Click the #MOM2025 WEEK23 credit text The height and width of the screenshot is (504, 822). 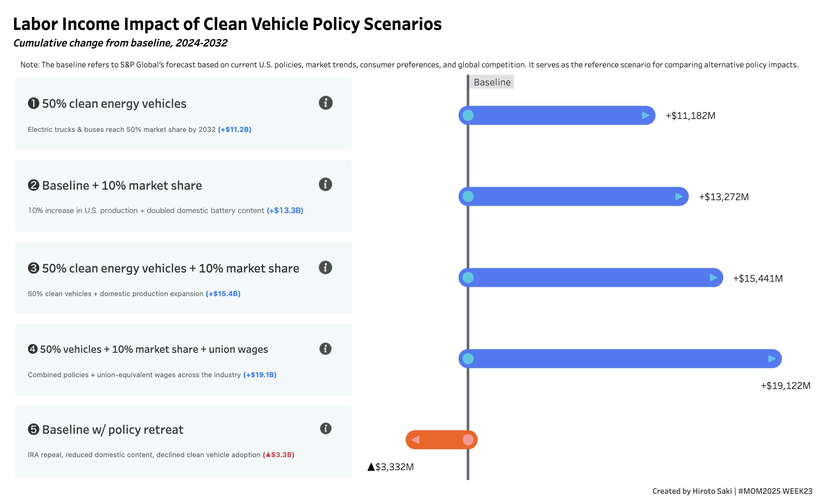click(775, 491)
